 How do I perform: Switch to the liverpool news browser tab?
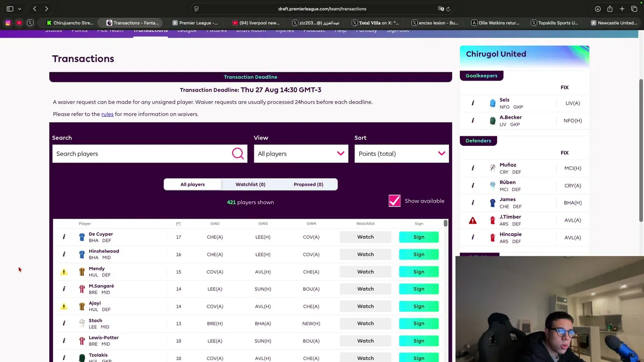pos(256,23)
